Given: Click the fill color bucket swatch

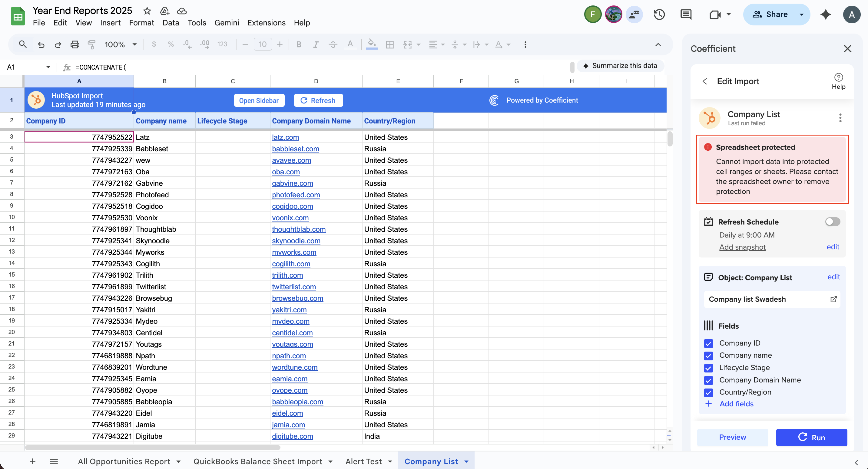Looking at the screenshot, I should point(372,44).
